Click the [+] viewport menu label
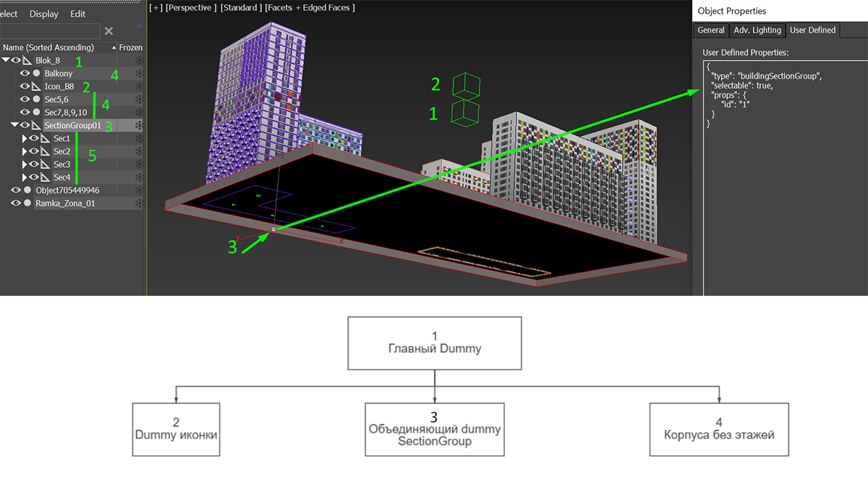Image resolution: width=868 pixels, height=487 pixels. (x=156, y=7)
